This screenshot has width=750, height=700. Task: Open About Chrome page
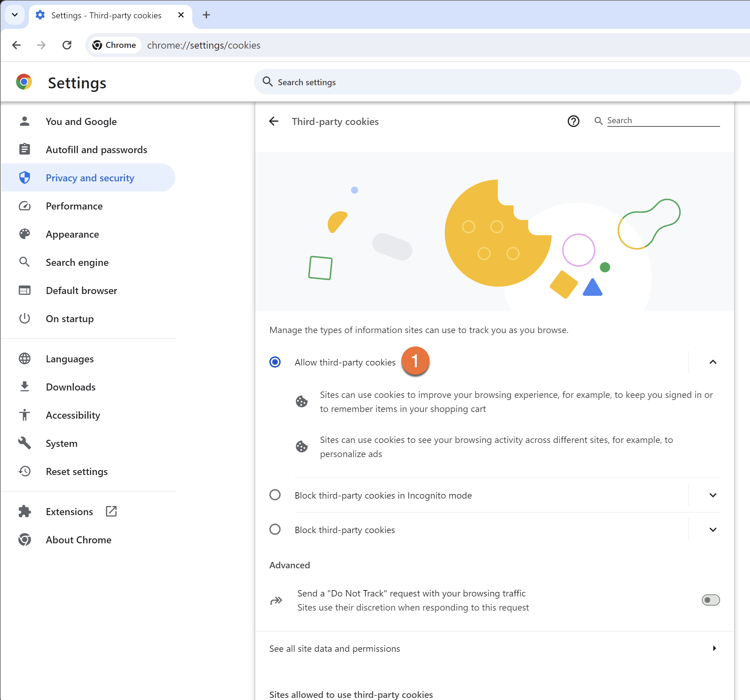[x=79, y=540]
